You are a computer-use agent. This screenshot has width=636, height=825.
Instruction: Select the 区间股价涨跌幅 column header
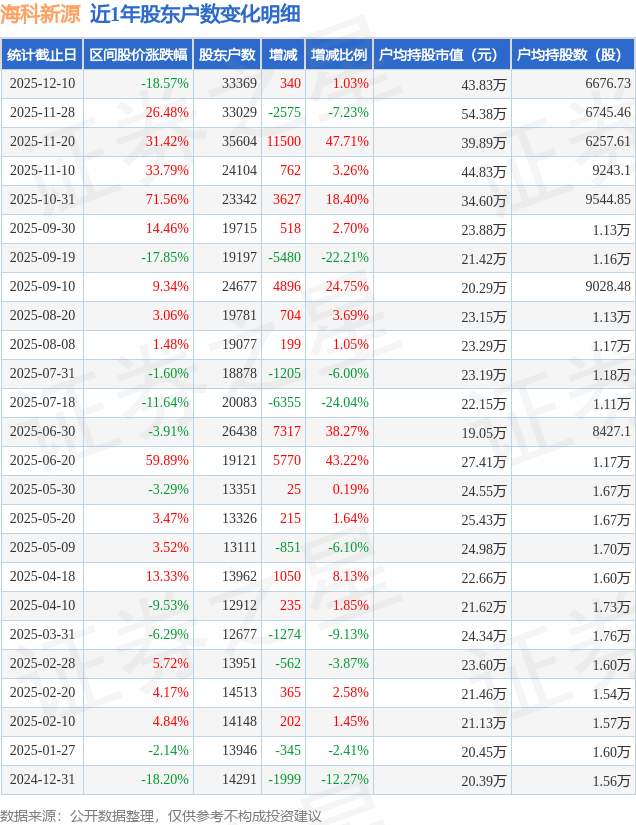(x=137, y=55)
